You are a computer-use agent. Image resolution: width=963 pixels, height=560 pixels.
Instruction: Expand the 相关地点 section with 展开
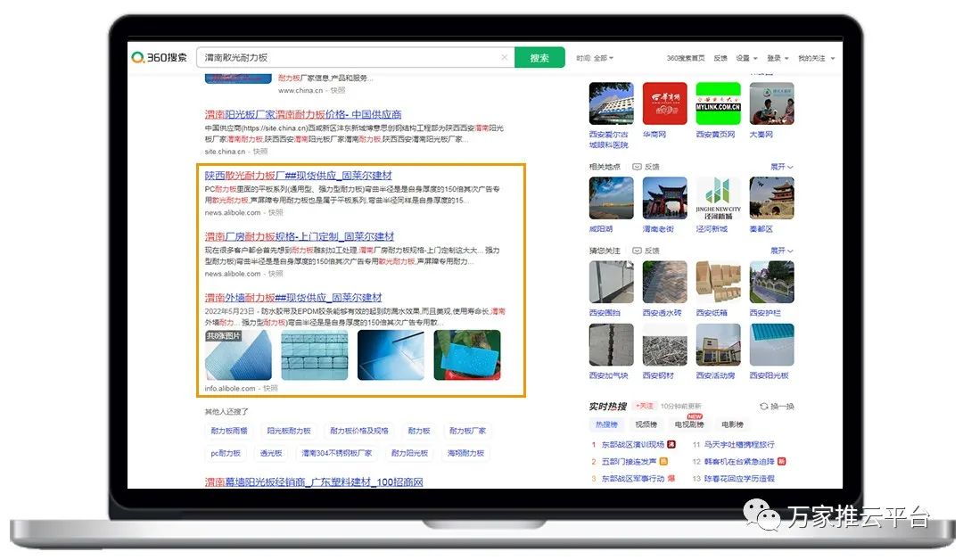[x=781, y=167]
